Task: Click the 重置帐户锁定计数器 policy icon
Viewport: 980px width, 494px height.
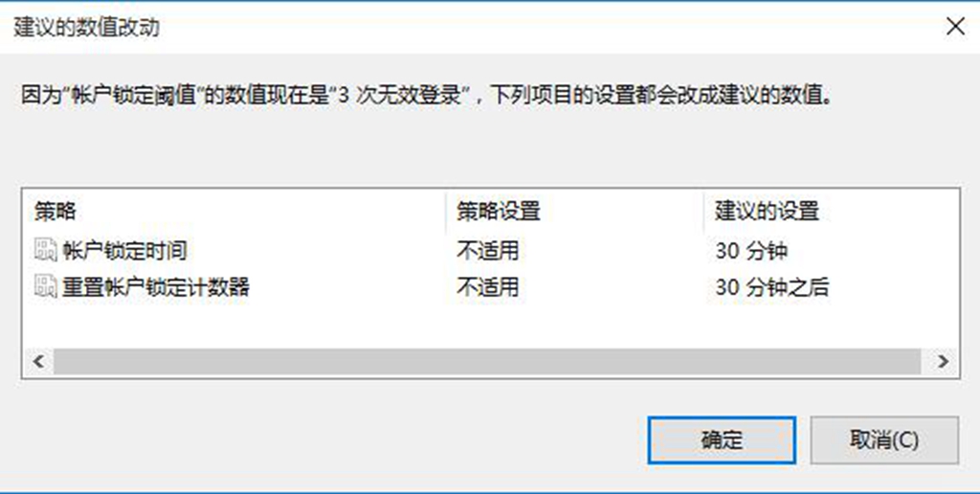Action: click(46, 287)
